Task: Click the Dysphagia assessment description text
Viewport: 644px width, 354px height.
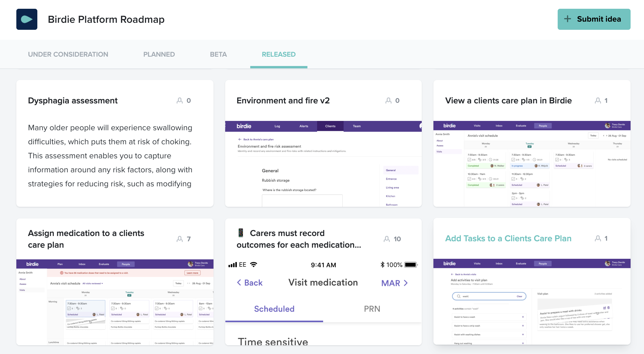Action: point(110,156)
